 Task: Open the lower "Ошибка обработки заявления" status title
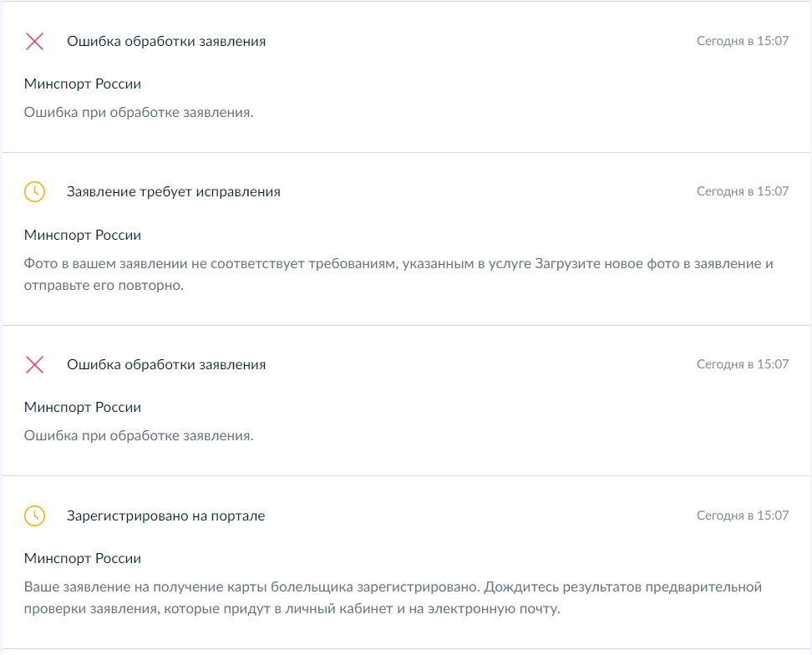[166, 364]
